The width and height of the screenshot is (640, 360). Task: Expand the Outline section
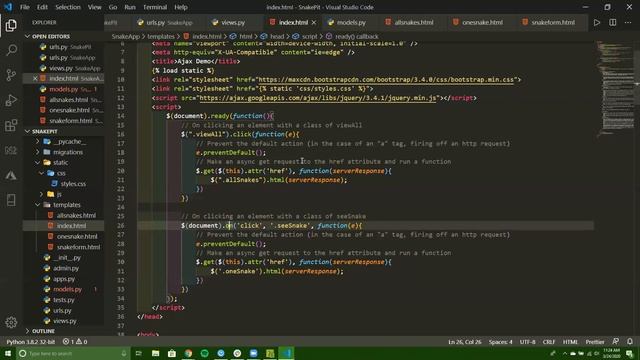(x=43, y=331)
